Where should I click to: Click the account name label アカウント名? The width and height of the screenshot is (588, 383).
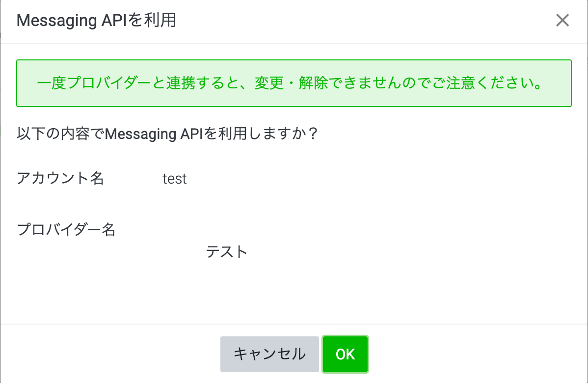60,179
